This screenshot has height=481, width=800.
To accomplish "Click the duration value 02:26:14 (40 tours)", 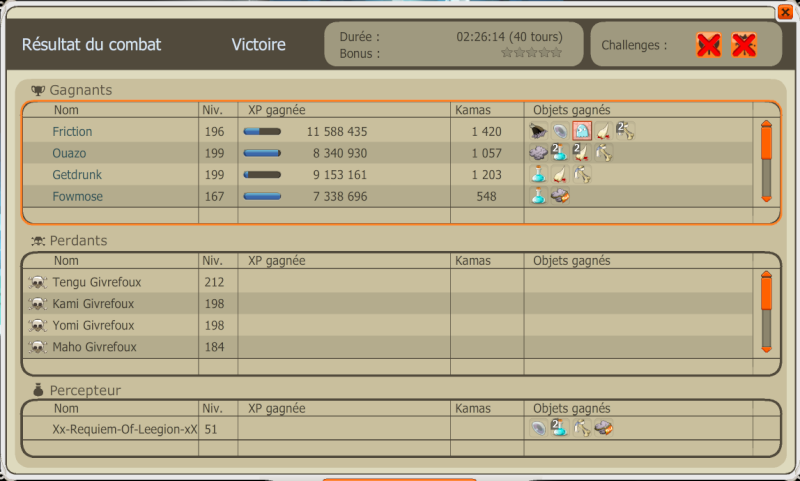I will pyautogui.click(x=509, y=37).
